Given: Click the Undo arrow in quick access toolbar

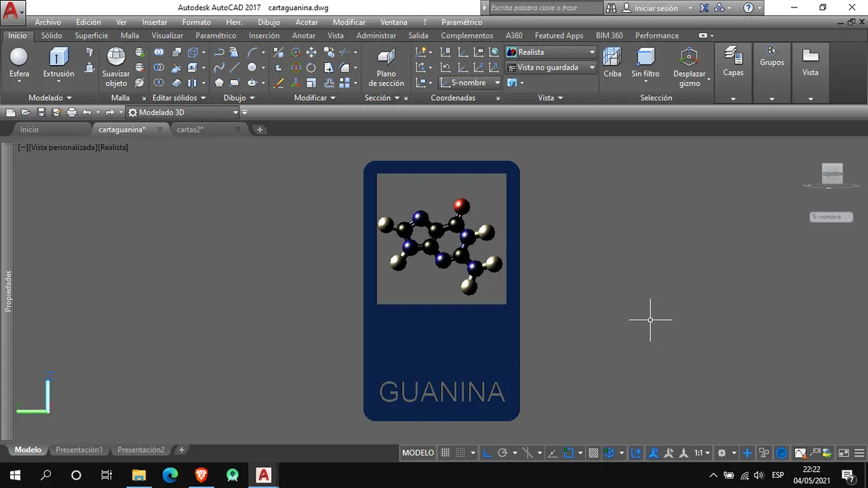Looking at the screenshot, I should [x=87, y=113].
